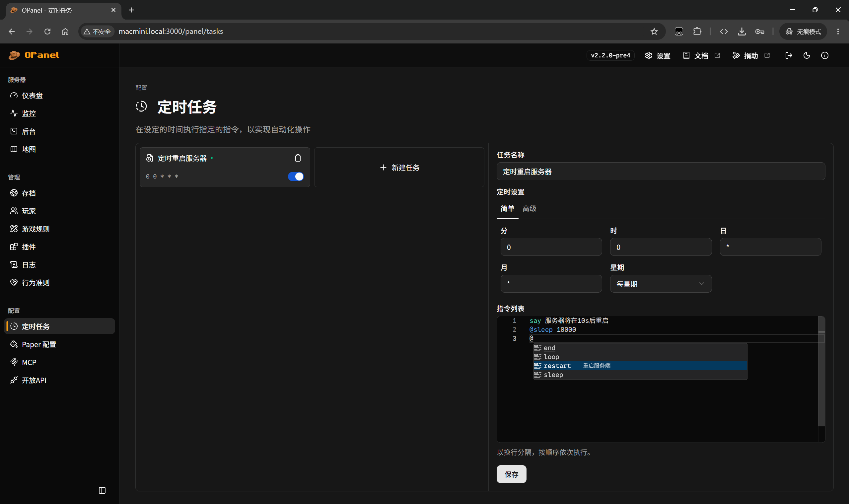Viewport: 849px width, 504px height.
Task: Open 设置 in the top bar
Action: [x=658, y=55]
